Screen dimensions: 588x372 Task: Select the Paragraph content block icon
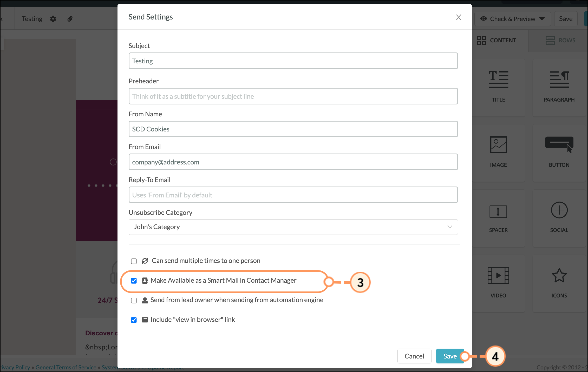point(559,79)
